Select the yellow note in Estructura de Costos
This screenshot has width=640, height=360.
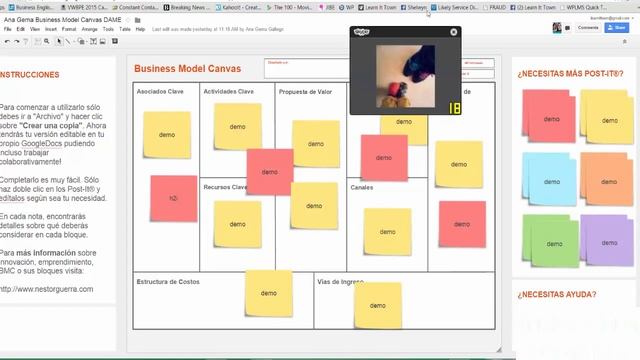pyautogui.click(x=269, y=293)
